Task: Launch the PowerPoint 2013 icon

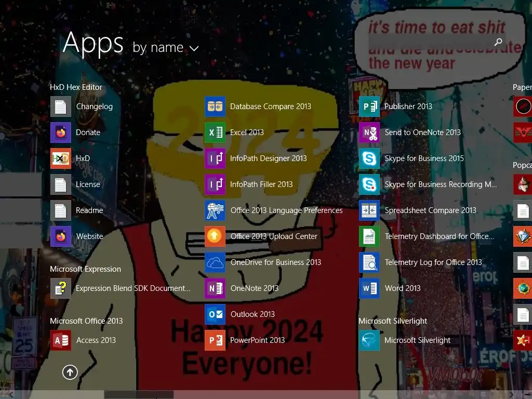Action: [215, 340]
